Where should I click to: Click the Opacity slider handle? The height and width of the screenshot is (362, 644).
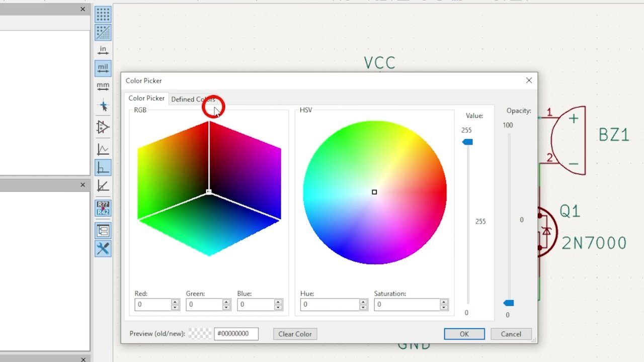tap(509, 303)
